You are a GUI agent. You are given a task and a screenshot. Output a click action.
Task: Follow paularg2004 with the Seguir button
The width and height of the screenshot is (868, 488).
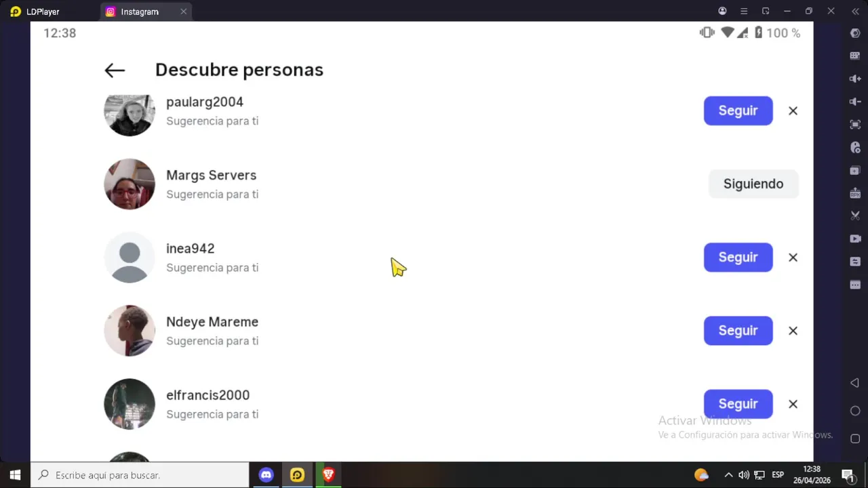point(738,110)
